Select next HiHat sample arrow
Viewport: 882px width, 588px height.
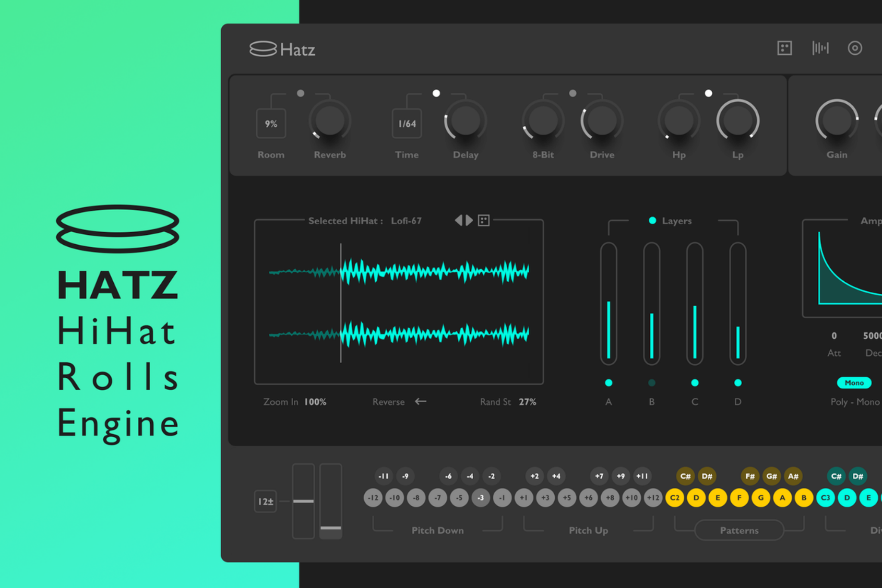(x=469, y=221)
